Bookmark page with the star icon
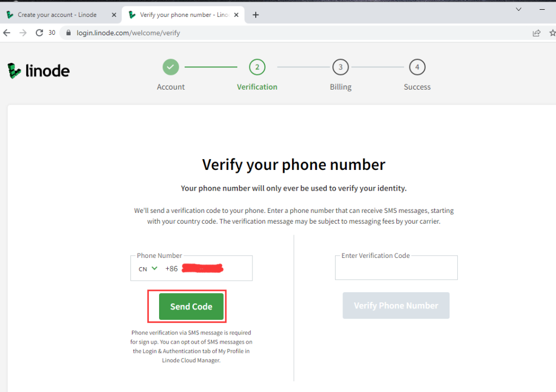 tap(552, 33)
